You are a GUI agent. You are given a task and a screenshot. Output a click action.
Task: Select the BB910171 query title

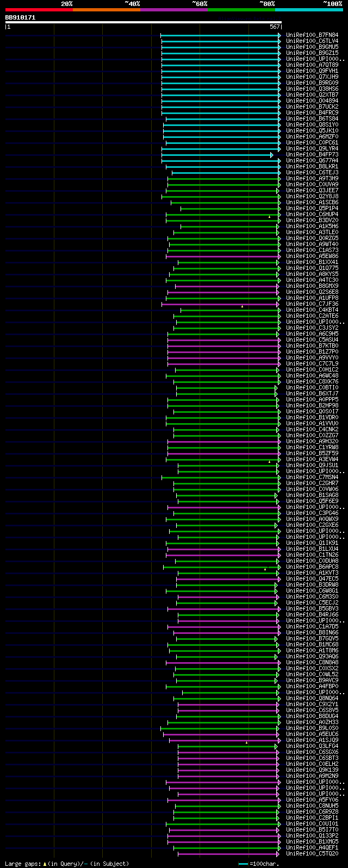click(20, 17)
